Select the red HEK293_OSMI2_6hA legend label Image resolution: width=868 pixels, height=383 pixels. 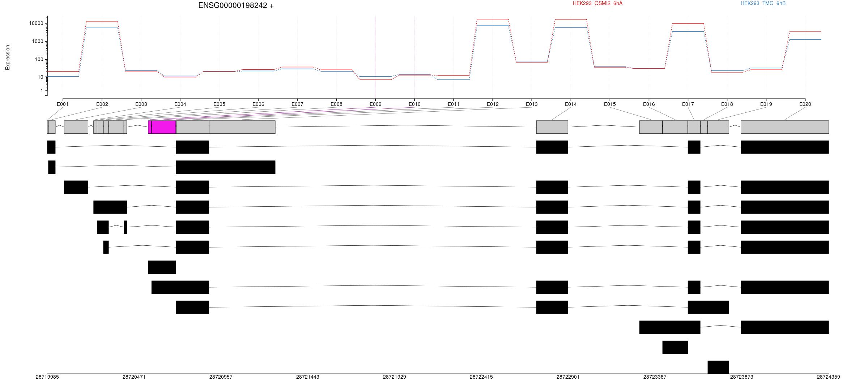coord(597,3)
